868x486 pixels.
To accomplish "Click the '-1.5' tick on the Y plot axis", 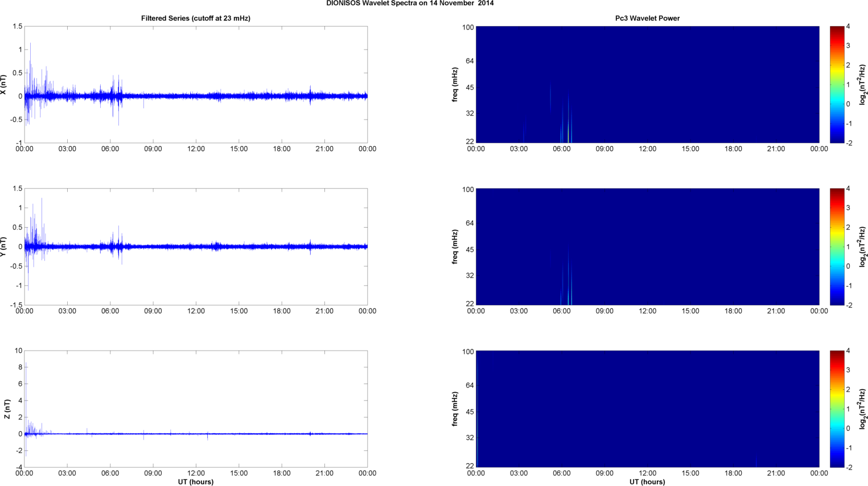I will click(17, 305).
